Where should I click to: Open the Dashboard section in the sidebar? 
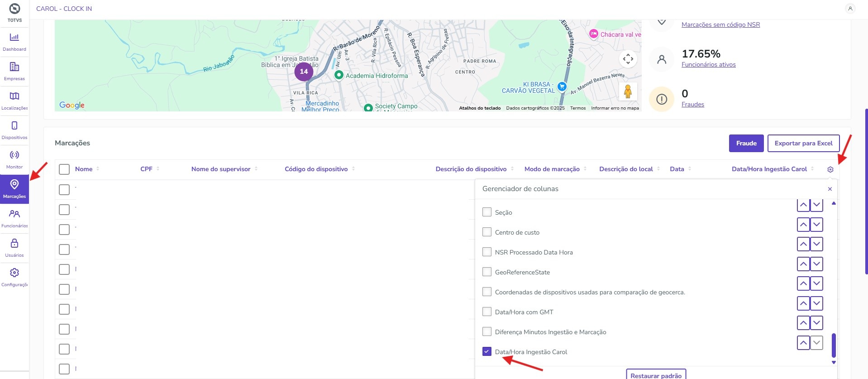(x=14, y=42)
